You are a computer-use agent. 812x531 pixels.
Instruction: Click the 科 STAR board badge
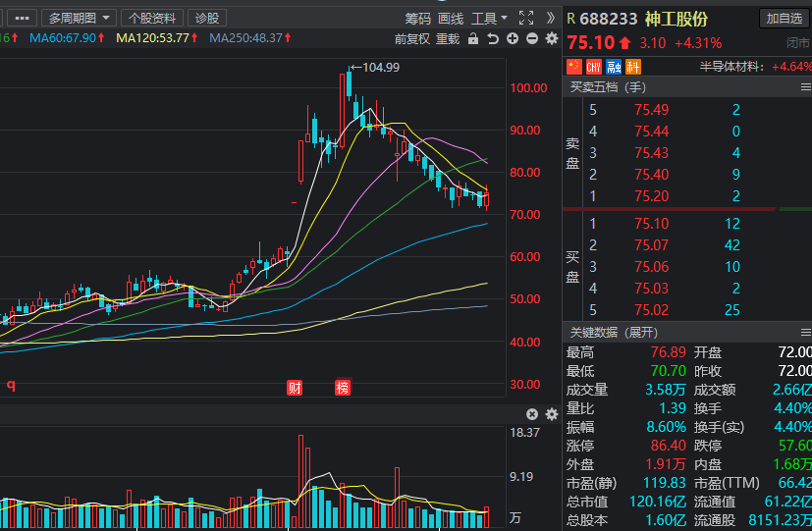(x=633, y=67)
